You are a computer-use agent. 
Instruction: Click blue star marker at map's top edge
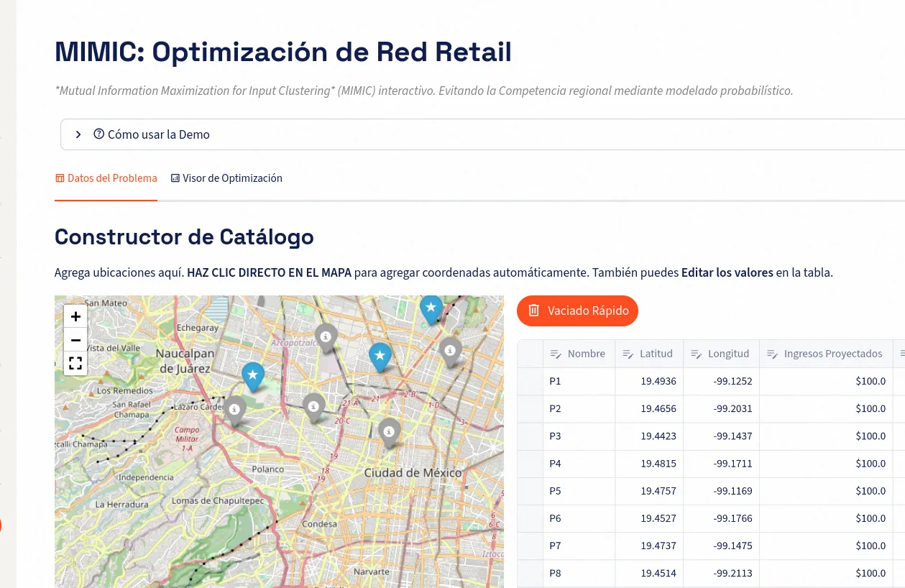tap(431, 308)
